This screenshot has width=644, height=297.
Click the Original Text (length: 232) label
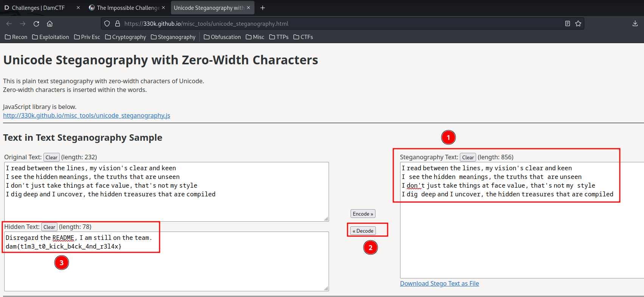(51, 157)
